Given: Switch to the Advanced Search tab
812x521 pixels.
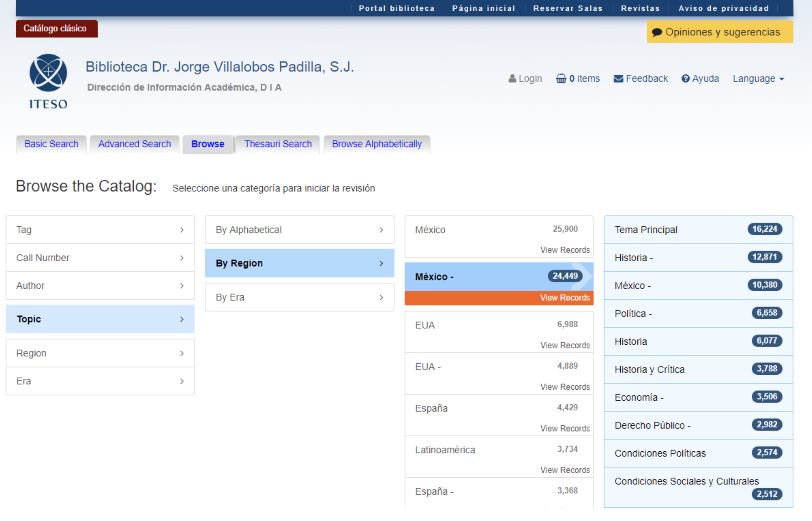Looking at the screenshot, I should coord(134,144).
